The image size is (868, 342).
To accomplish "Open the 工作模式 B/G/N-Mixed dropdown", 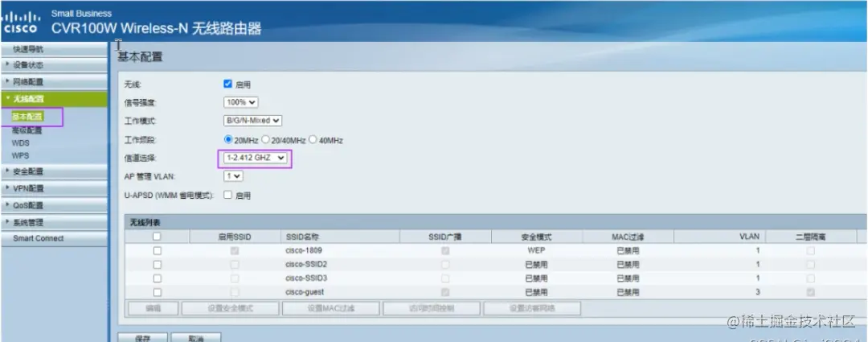I will tap(253, 120).
